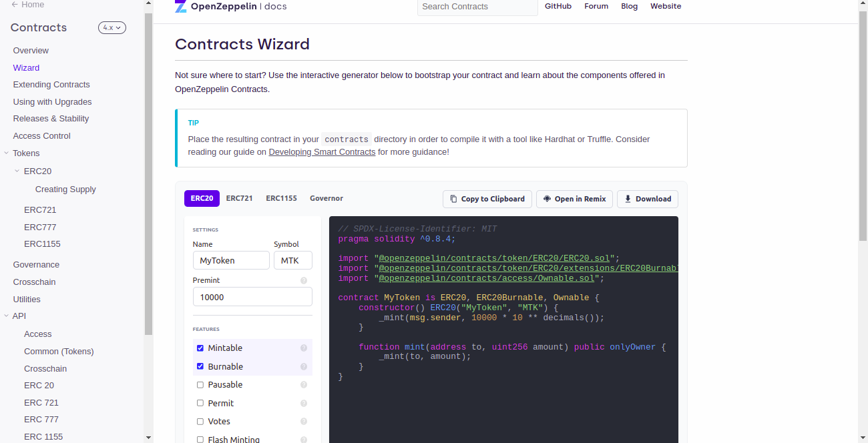
Task: Click help icon beside Mintable feature
Action: pos(304,348)
